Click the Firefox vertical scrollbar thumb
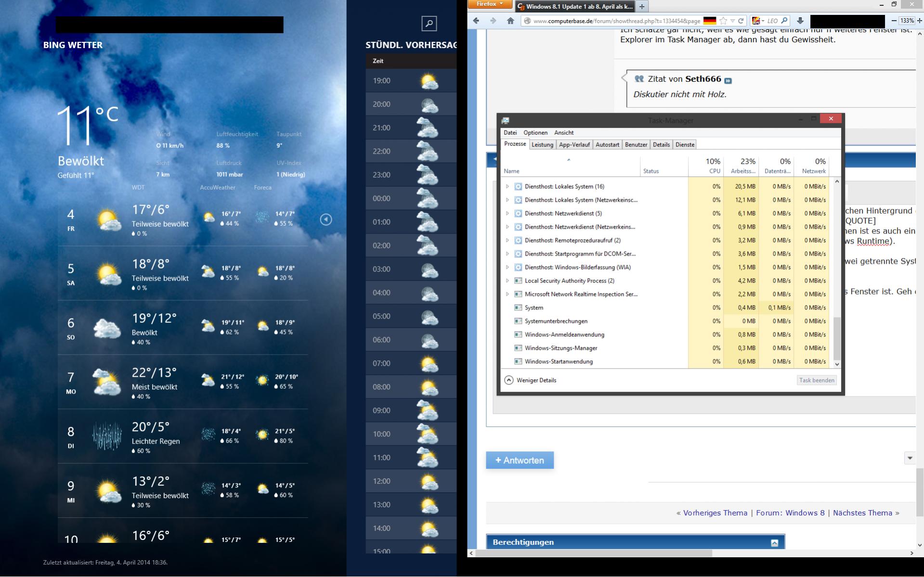The height and width of the screenshot is (577, 924). point(920,492)
